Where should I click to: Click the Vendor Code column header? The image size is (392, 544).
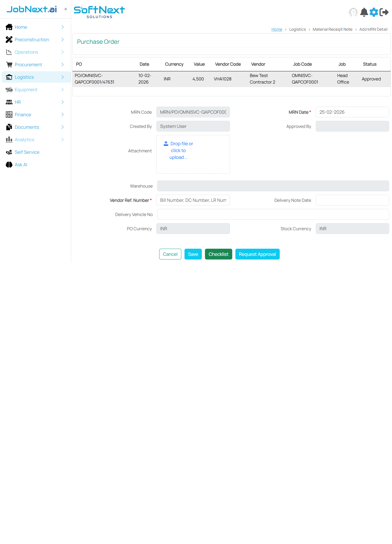(x=228, y=64)
